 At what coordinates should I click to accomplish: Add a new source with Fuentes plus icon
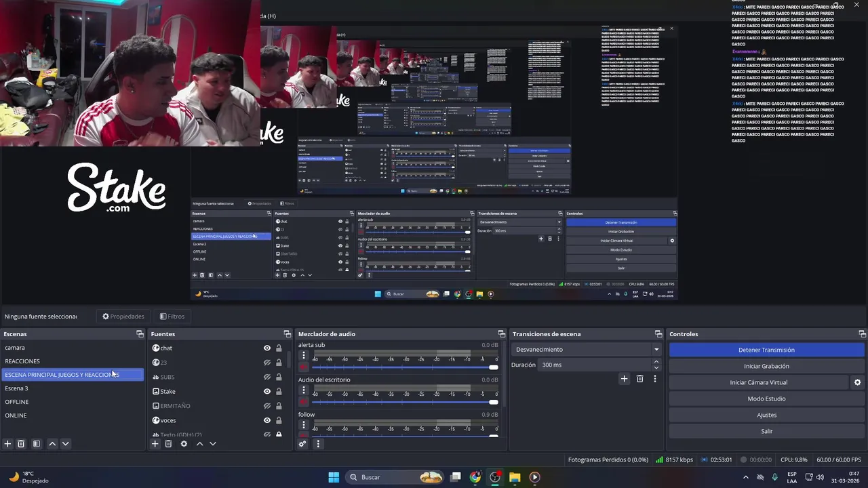tap(155, 444)
